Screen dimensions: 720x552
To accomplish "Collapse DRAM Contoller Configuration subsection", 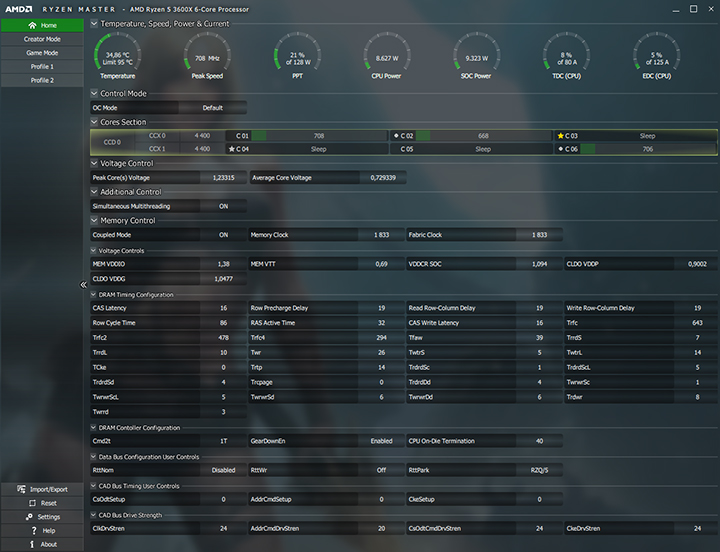I will pyautogui.click(x=93, y=428).
